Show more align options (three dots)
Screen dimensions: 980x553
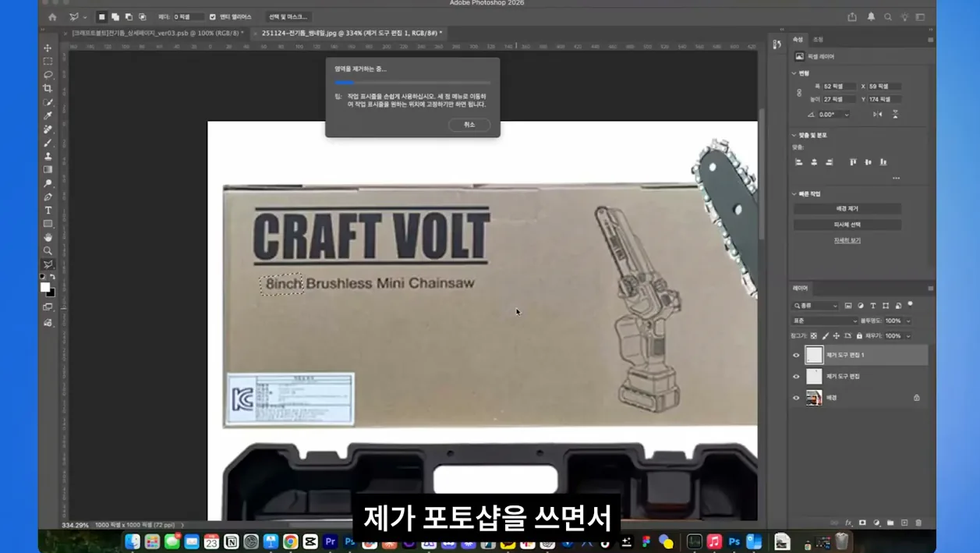pyautogui.click(x=896, y=178)
